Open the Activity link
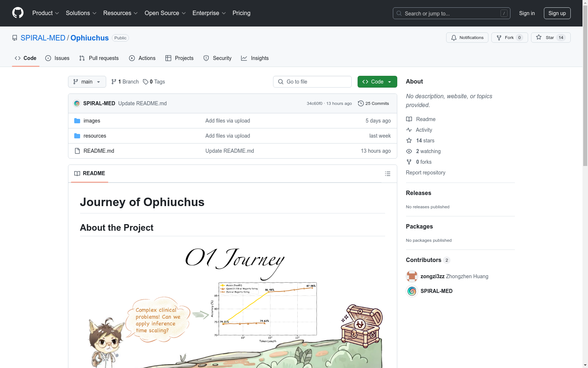 [x=419, y=130]
